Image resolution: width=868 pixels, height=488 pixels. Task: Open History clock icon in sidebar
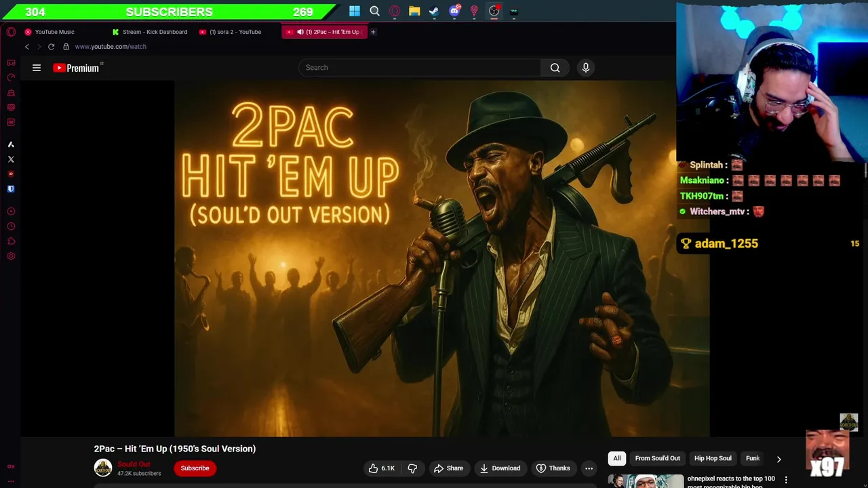(11, 226)
